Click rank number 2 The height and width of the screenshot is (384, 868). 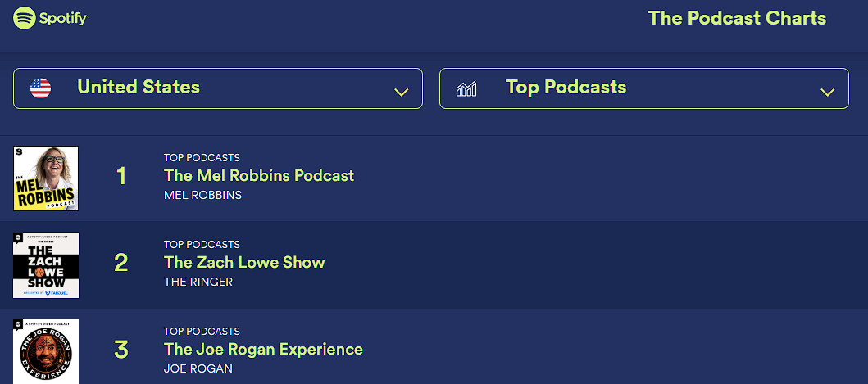click(x=121, y=264)
